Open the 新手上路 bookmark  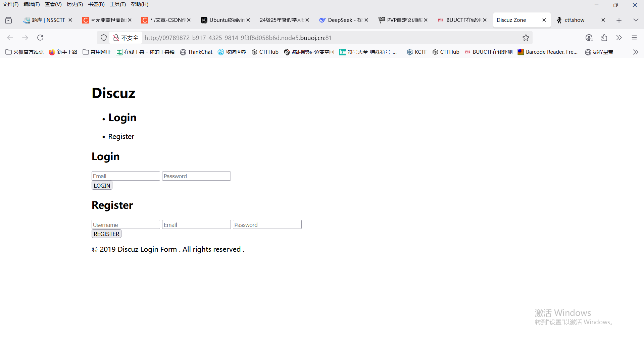63,52
